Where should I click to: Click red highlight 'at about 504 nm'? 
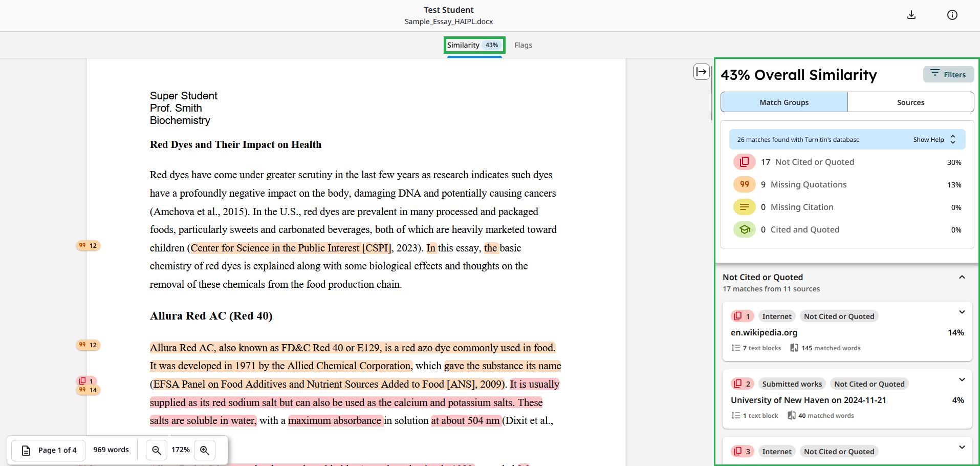pyautogui.click(x=465, y=421)
